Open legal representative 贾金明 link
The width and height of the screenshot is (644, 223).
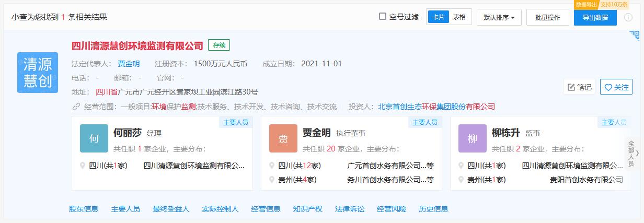(x=129, y=64)
